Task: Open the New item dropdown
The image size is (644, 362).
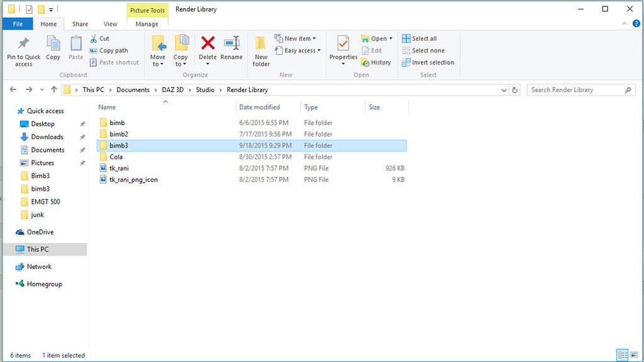Action: pyautogui.click(x=296, y=38)
